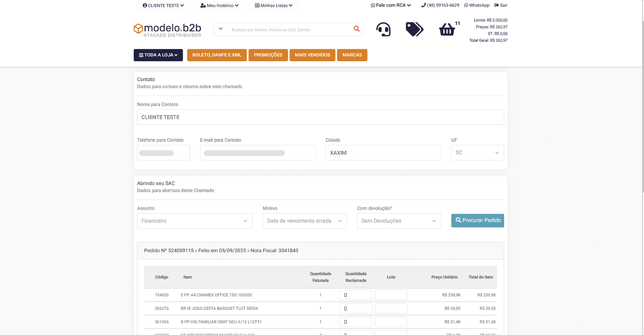This screenshot has height=335, width=644.
Task: Open the shopping basket cart
Action: click(x=447, y=29)
